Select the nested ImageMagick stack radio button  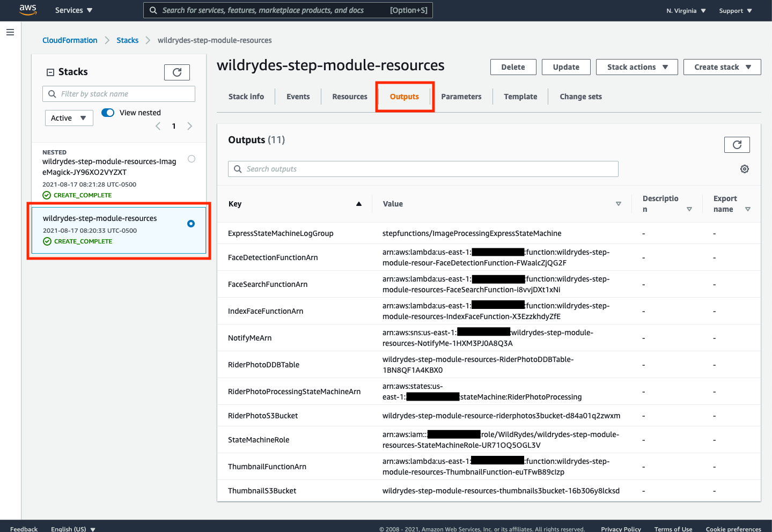pos(192,159)
